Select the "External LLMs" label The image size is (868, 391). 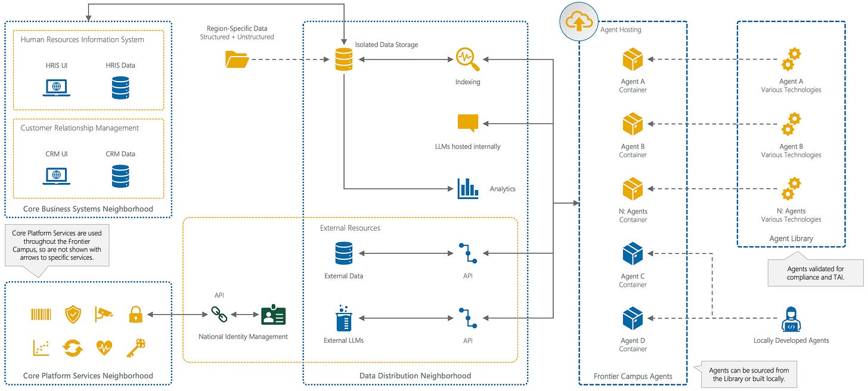(x=344, y=341)
